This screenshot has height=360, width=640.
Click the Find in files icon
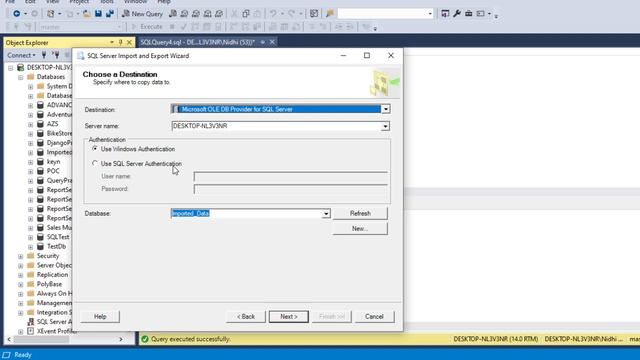tap(329, 14)
